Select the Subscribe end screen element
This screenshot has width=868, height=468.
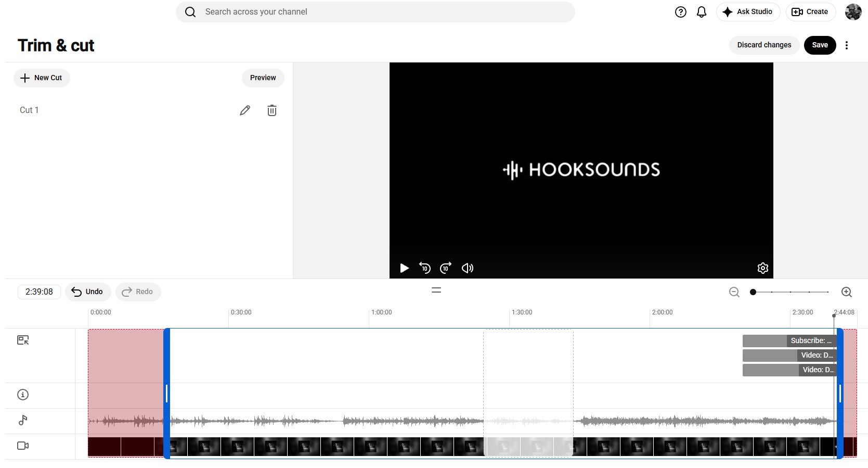coord(789,341)
